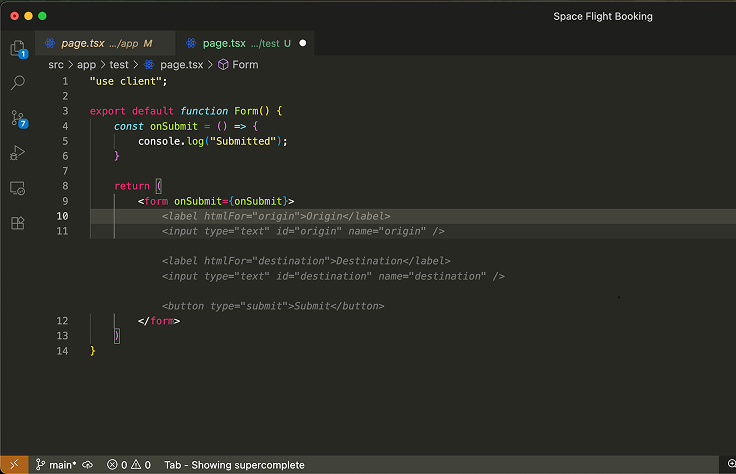This screenshot has width=736, height=474.
Task: Select the page.tsx .../test tab
Action: [x=240, y=43]
